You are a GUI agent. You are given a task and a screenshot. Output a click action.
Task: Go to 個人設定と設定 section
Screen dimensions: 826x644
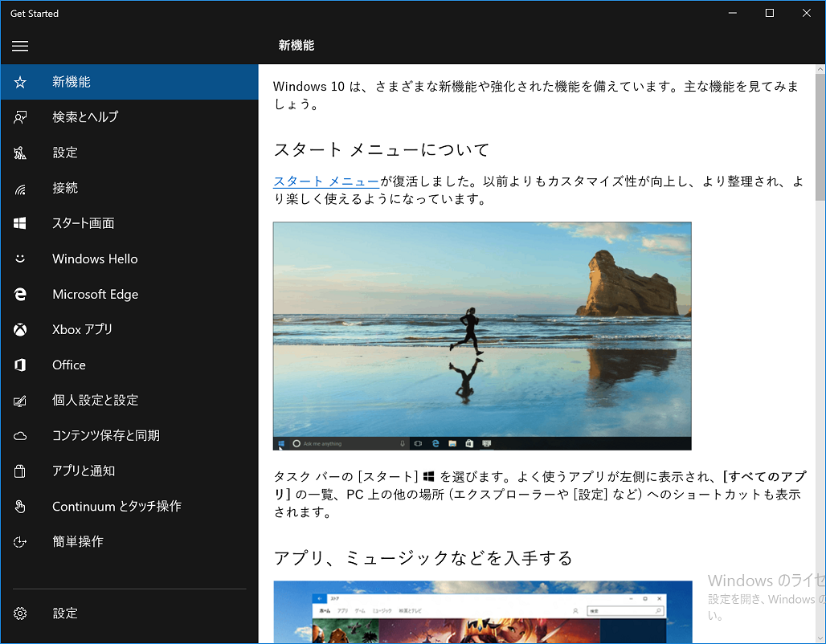click(x=129, y=400)
